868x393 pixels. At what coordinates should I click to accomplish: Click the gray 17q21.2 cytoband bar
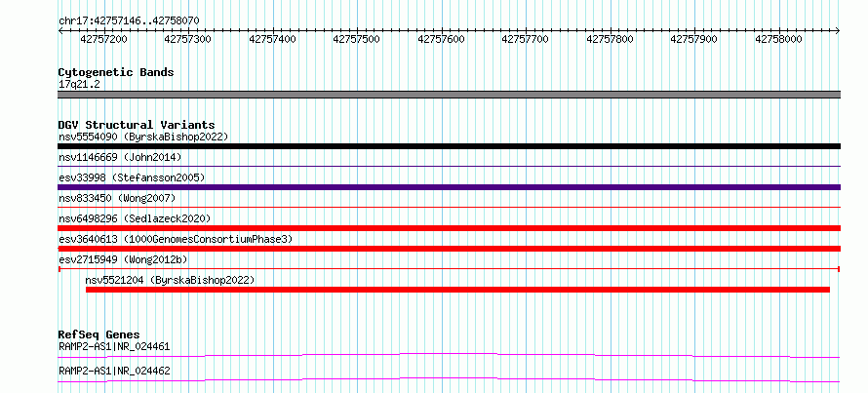[449, 95]
